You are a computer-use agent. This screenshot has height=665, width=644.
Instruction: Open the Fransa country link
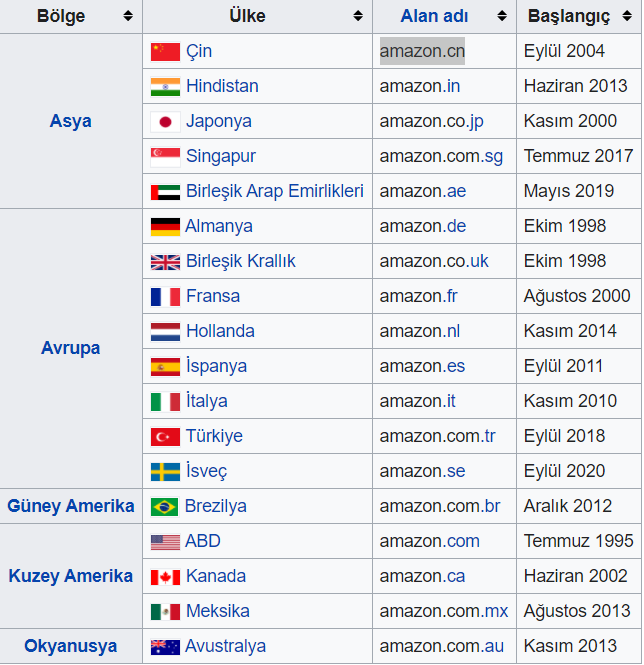pyautogui.click(x=213, y=296)
